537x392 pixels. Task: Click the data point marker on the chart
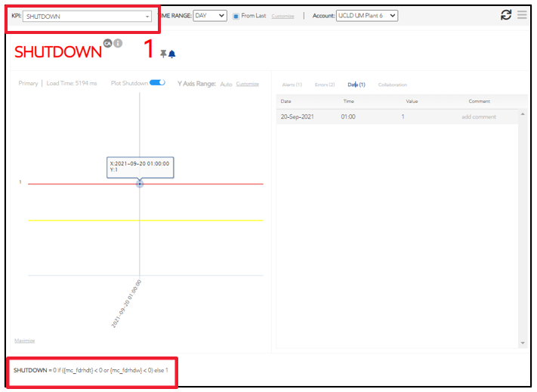[x=140, y=184]
